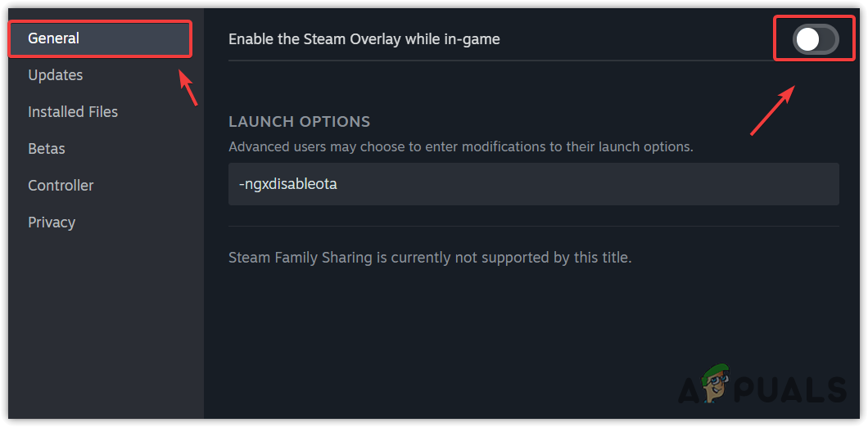The image size is (868, 427).
Task: Click the Advanced users description text
Action: [460, 147]
